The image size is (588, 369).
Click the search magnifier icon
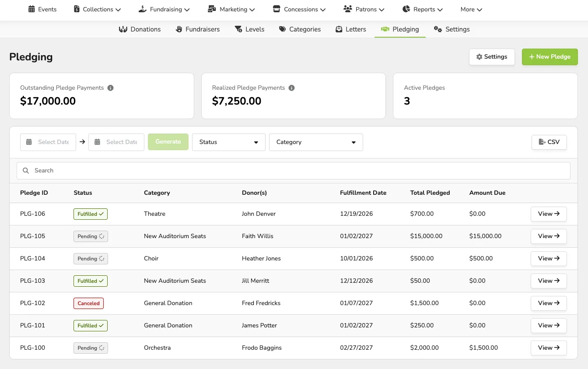click(x=26, y=171)
